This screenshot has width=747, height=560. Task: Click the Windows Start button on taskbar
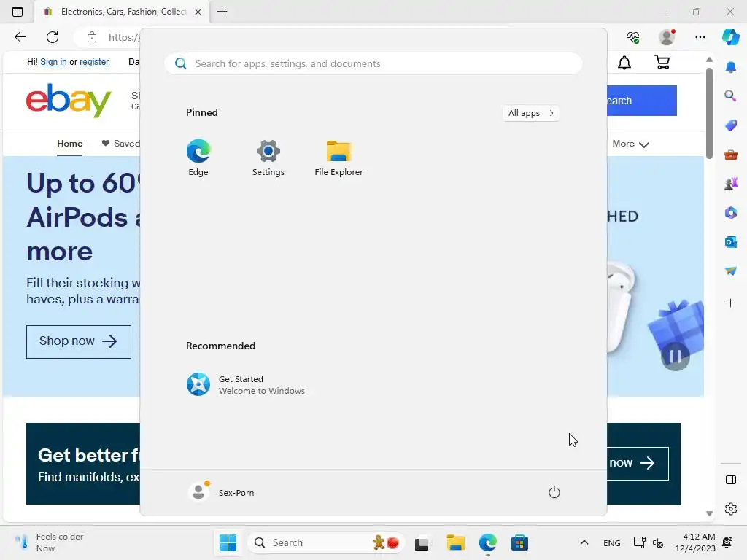[228, 542]
